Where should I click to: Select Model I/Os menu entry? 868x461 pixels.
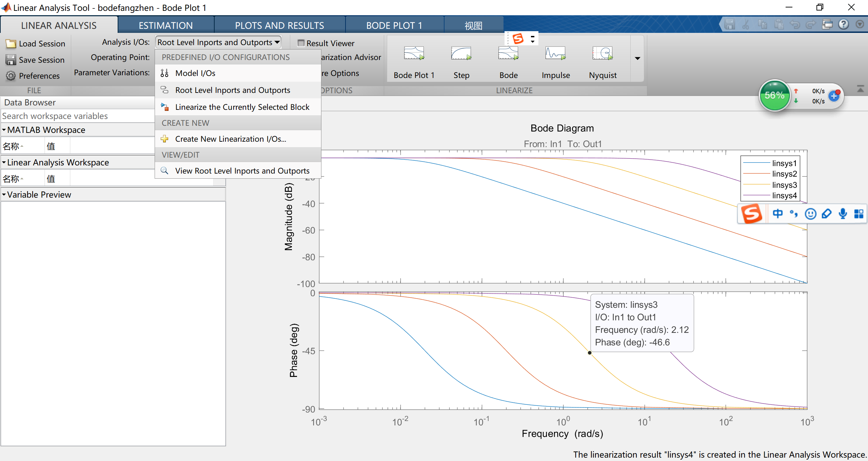tap(195, 73)
